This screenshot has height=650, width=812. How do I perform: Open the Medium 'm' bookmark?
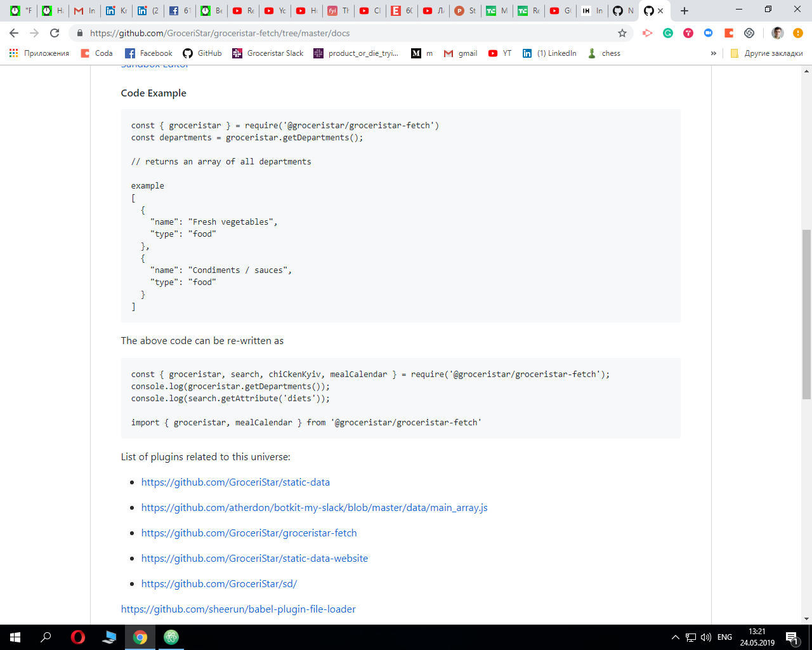point(422,53)
